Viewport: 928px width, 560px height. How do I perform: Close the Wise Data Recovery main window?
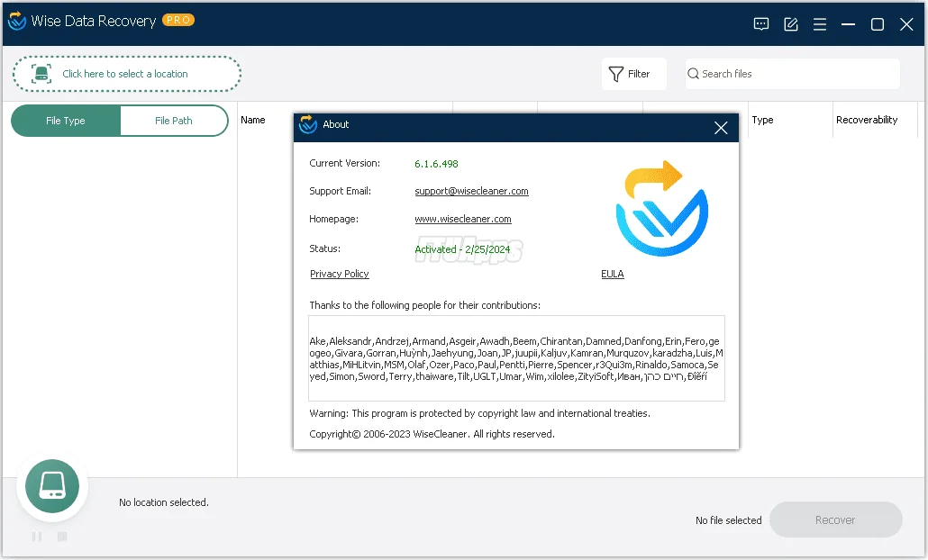click(906, 24)
